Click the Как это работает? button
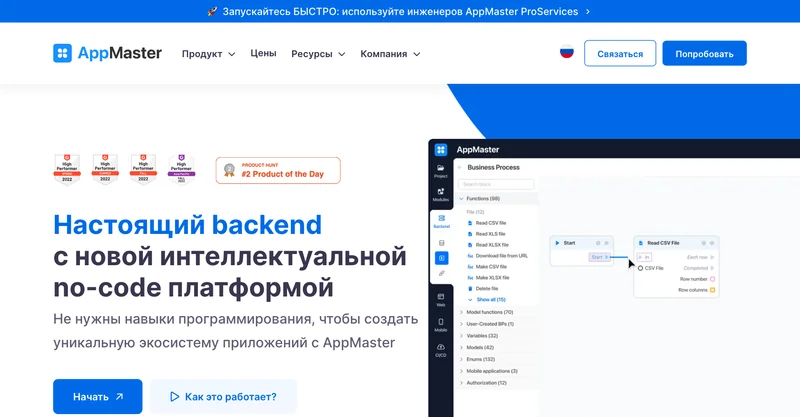This screenshot has width=800, height=417. 223,397
